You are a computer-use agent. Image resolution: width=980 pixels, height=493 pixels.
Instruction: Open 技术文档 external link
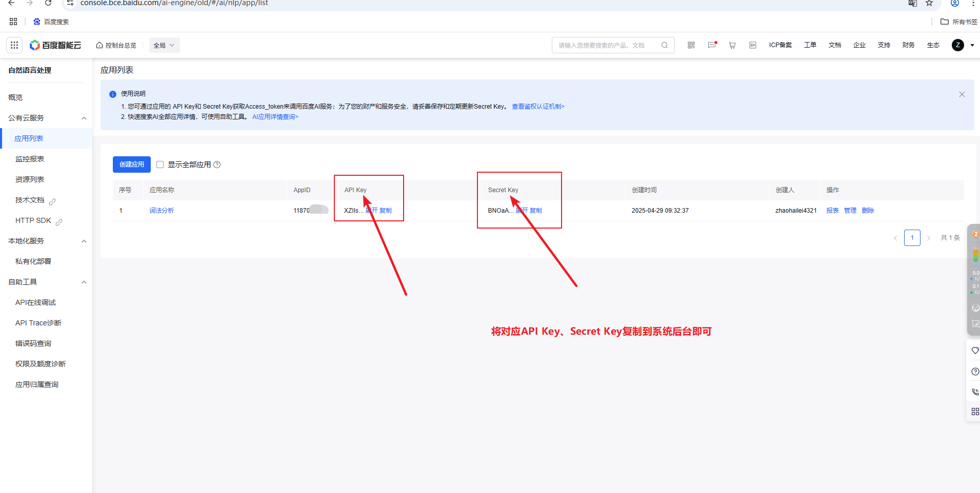pyautogui.click(x=35, y=200)
